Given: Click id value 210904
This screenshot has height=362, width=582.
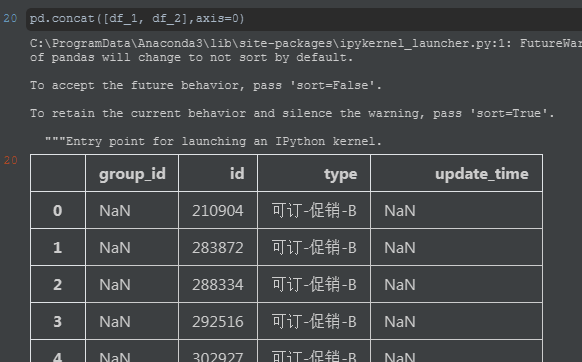Looking at the screenshot, I should tap(218, 211).
